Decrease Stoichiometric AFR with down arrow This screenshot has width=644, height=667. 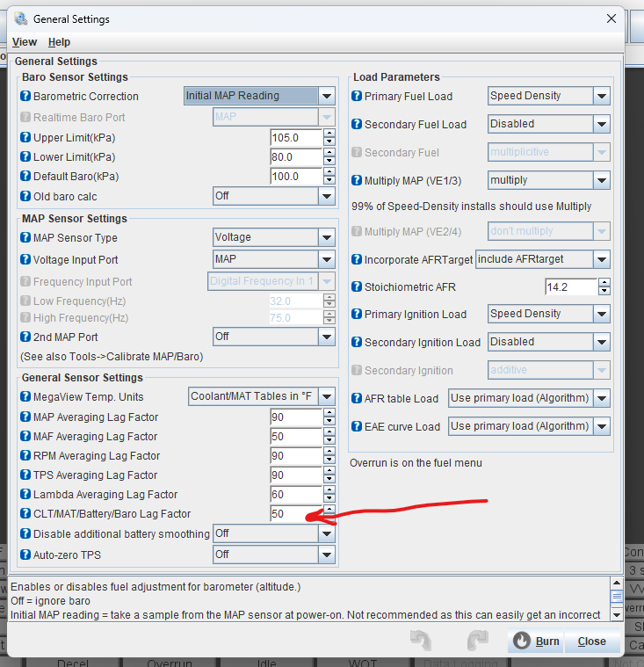604,292
